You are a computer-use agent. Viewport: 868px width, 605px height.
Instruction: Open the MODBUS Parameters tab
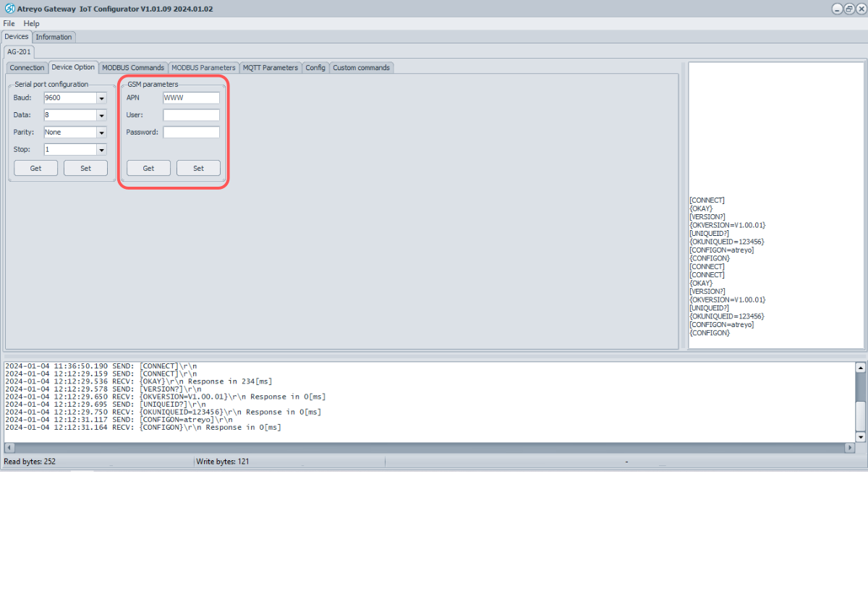point(203,67)
